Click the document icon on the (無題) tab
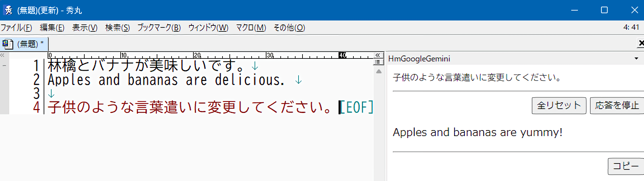 pos(8,44)
